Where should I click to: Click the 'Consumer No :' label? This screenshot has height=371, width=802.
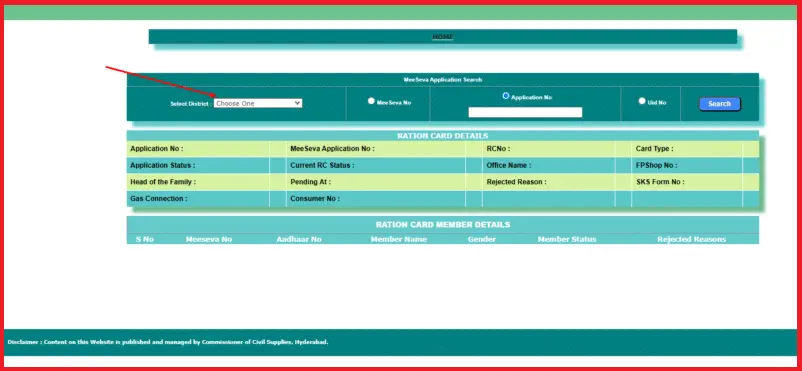tap(315, 199)
